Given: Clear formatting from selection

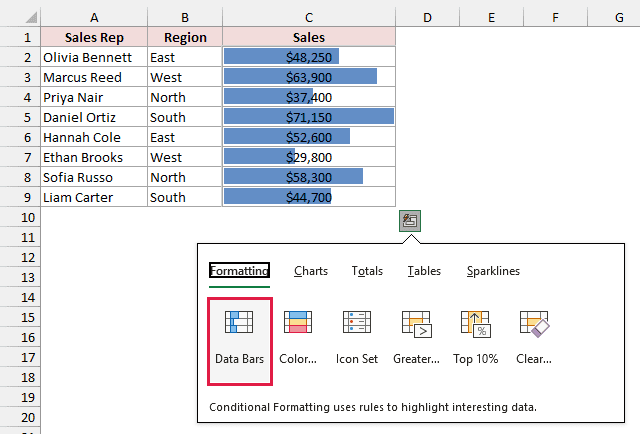Looking at the screenshot, I should 534,337.
